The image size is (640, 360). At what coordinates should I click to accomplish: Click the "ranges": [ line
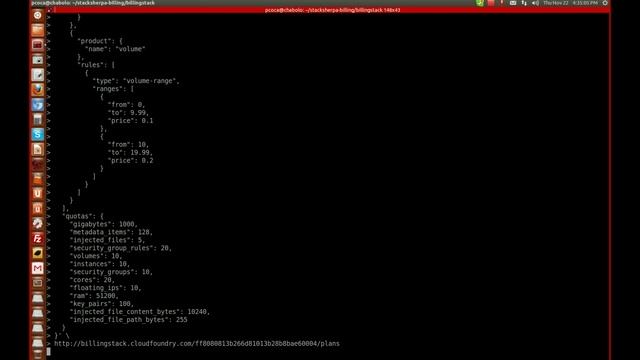tap(113, 89)
